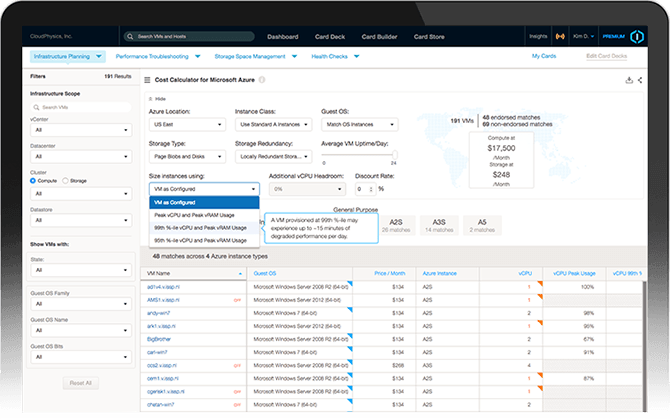
Task: Click the Edit Card Decks link
Action: tap(606, 56)
